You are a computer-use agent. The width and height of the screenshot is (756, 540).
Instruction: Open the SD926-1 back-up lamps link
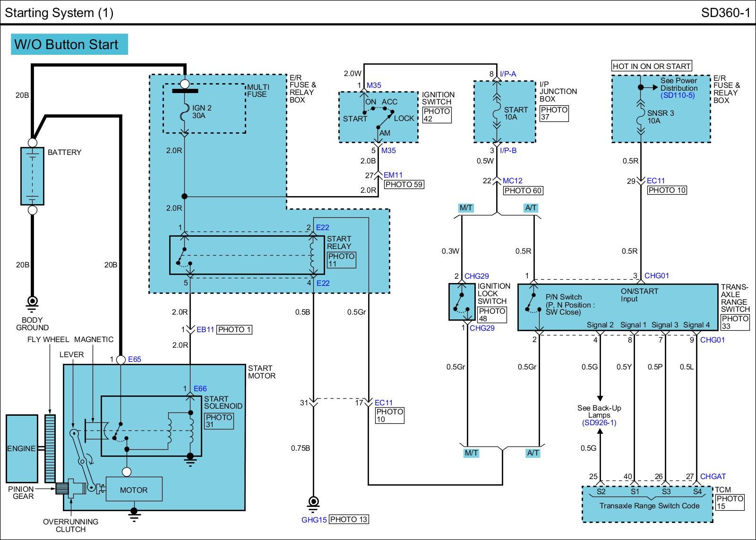tap(599, 422)
